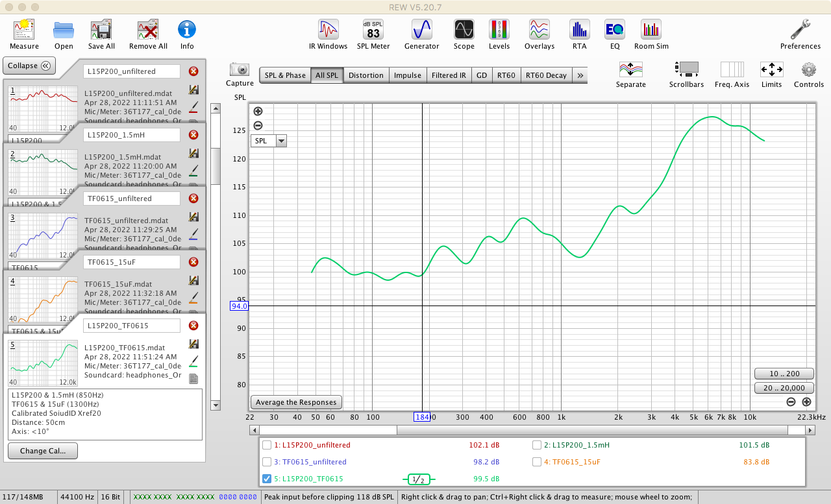Open the GD tab
Screen dimensions: 831x504
482,75
